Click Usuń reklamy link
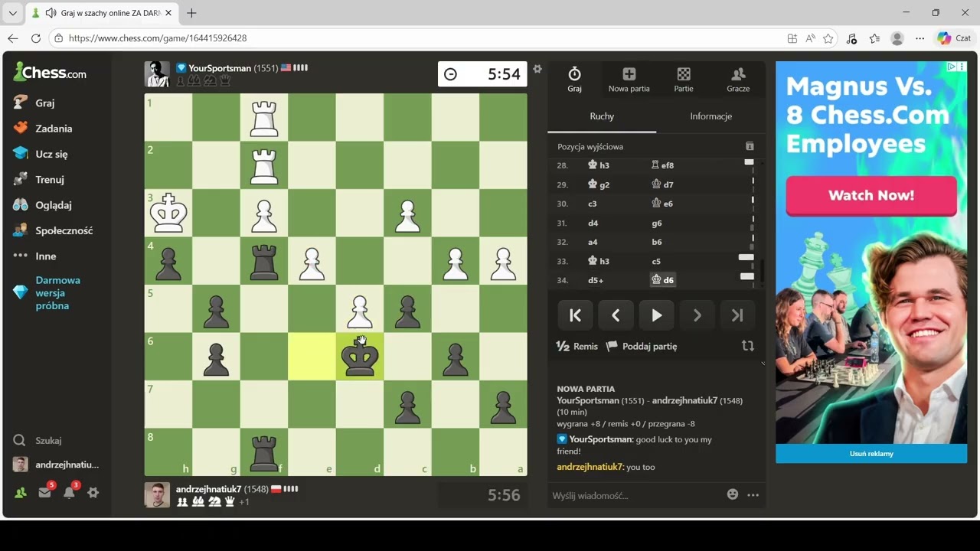The image size is (980, 551). tap(871, 454)
